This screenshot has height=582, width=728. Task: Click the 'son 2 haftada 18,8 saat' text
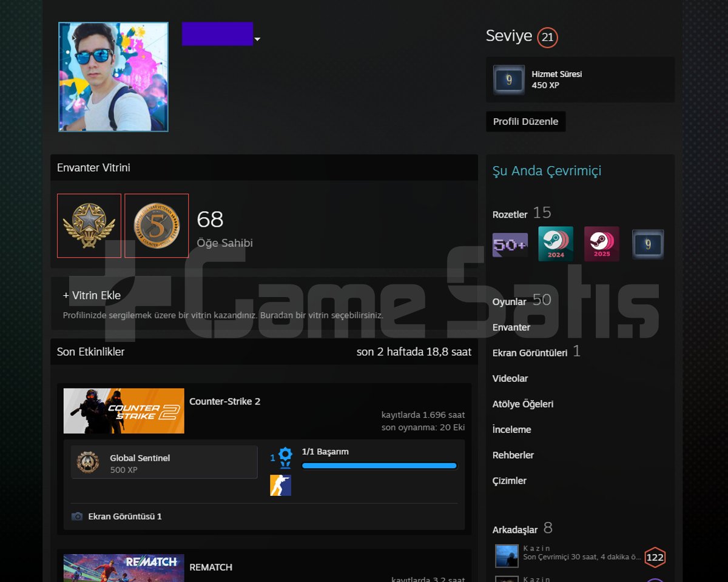[x=414, y=352]
